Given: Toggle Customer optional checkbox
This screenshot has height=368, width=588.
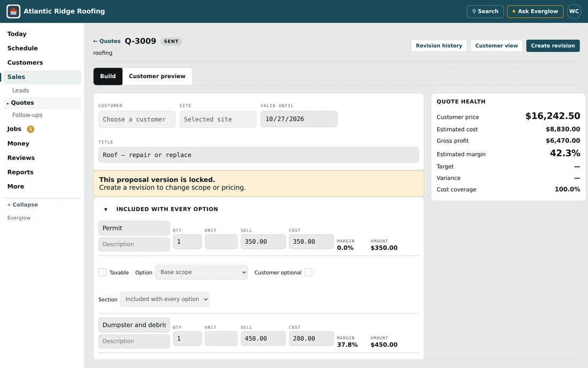Looking at the screenshot, I should pos(308,272).
